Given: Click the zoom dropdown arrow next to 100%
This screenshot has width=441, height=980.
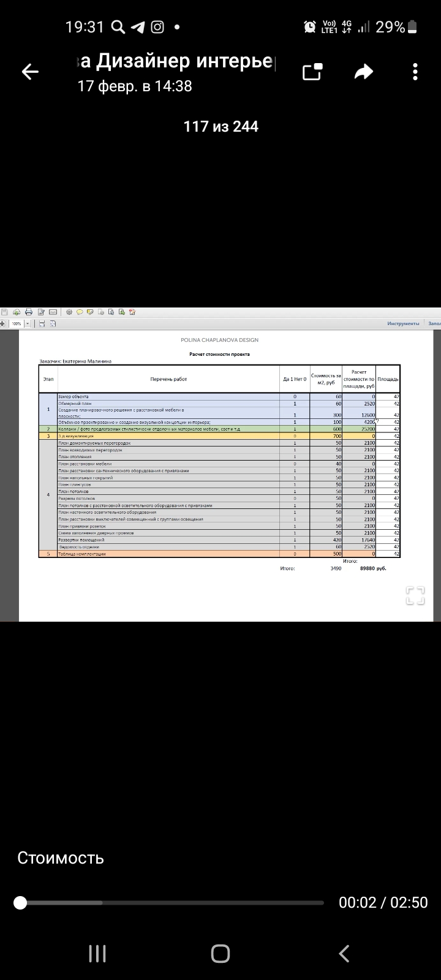Looking at the screenshot, I should click(x=28, y=323).
